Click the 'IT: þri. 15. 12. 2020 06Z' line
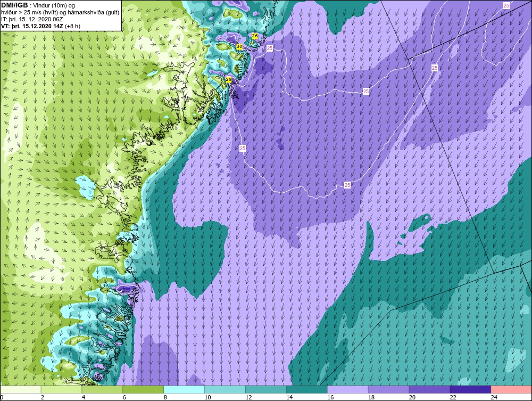The height and width of the screenshot is (401, 532). [31, 19]
